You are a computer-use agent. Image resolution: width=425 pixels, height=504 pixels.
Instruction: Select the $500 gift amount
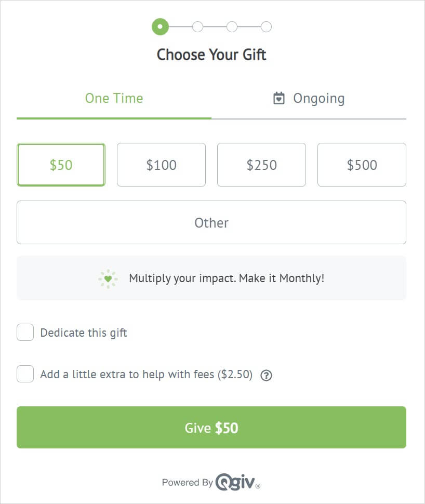click(362, 165)
